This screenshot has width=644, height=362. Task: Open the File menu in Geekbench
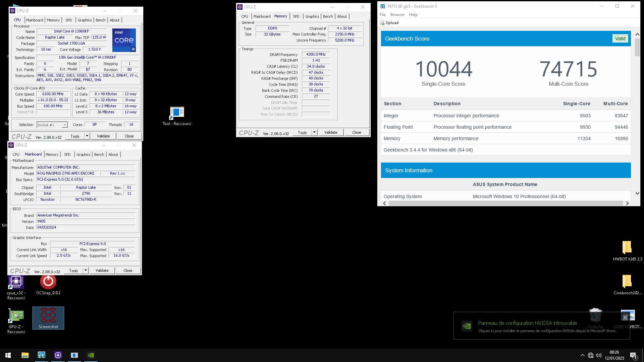[x=383, y=15]
